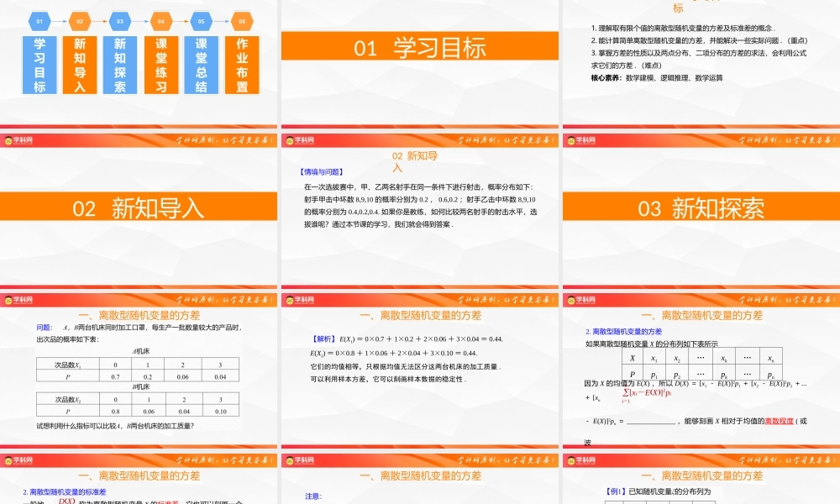
Task: Click the 注意 label on the bottom slide
Action: tap(313, 496)
